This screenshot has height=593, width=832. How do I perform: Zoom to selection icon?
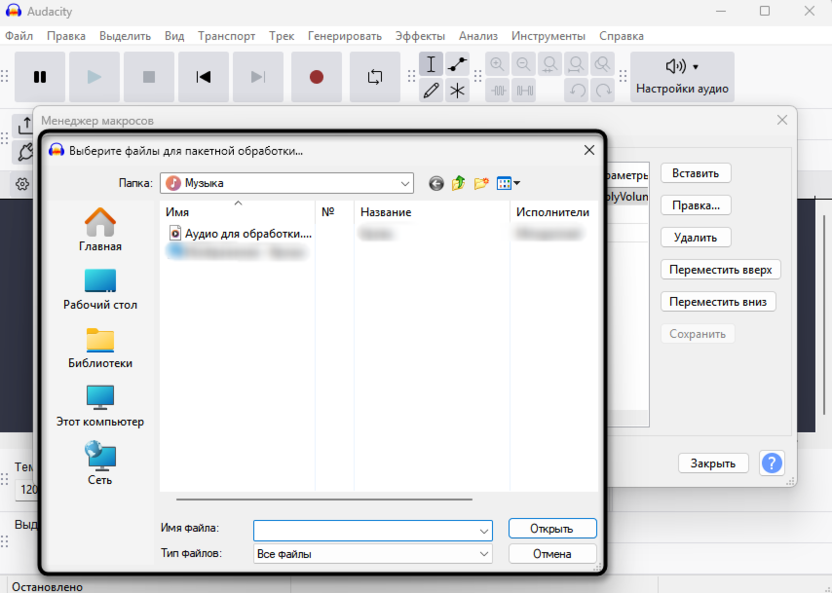click(x=550, y=64)
